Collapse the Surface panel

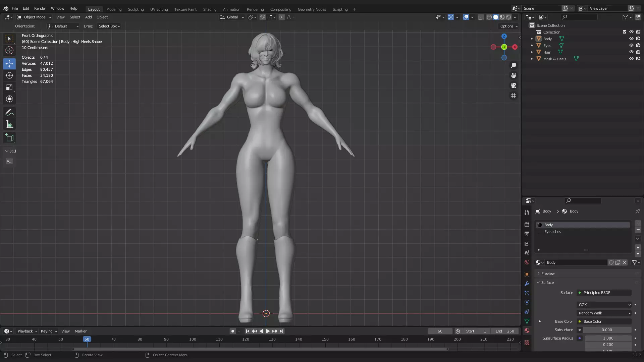coord(547,283)
